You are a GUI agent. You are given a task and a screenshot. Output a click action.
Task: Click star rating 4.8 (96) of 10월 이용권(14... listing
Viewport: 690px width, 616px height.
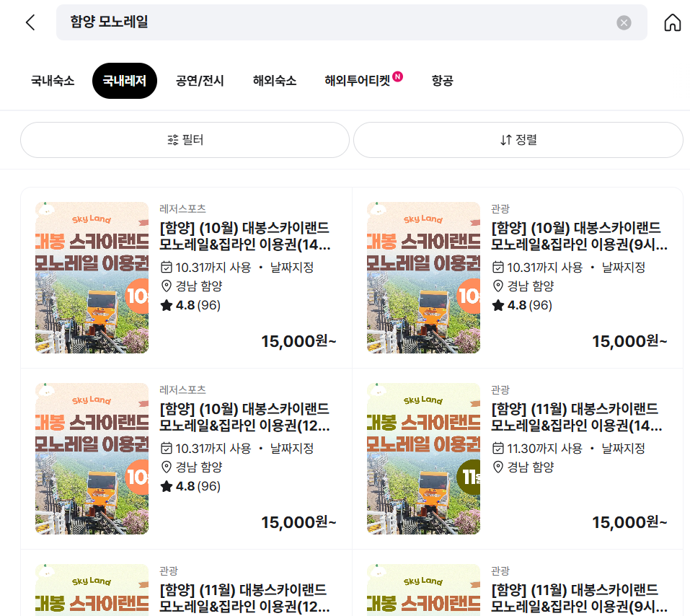[190, 305]
